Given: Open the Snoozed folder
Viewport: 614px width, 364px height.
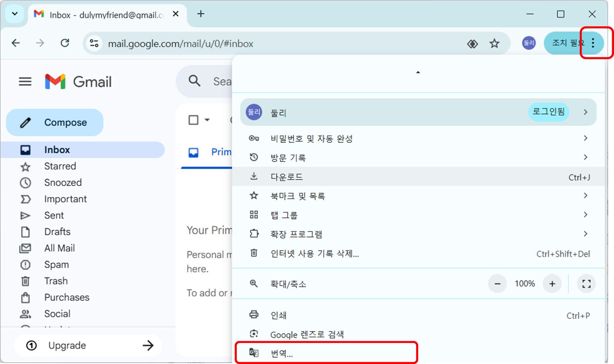Looking at the screenshot, I should pyautogui.click(x=83, y=183).
